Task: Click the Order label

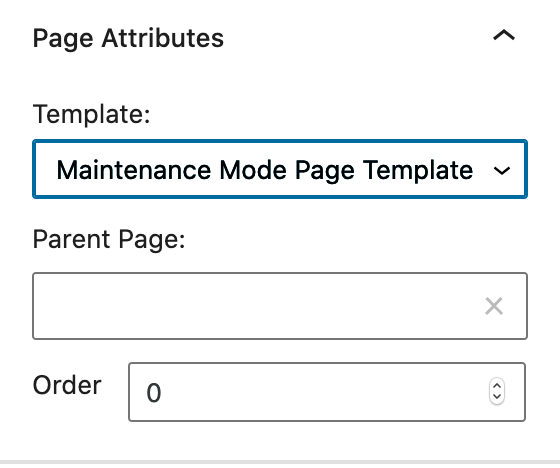Action: pos(67,385)
